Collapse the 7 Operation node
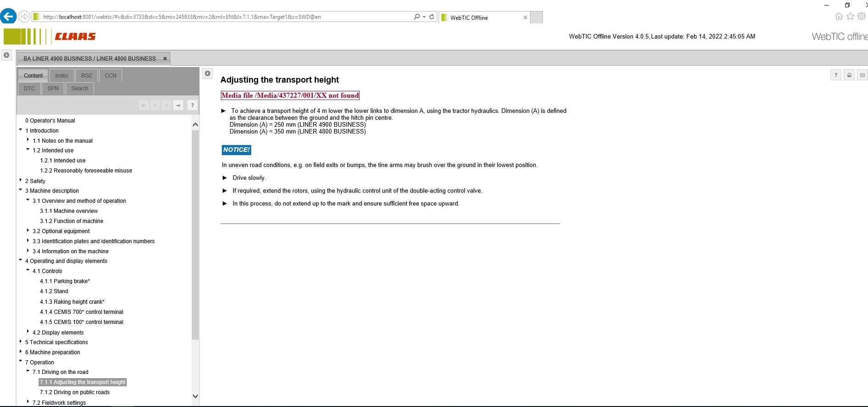Viewport: 868px width, 407px height. [x=21, y=362]
